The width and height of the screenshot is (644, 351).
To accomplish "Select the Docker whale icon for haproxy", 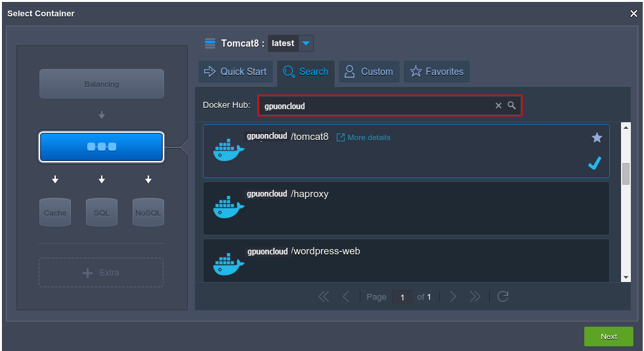I will click(228, 206).
